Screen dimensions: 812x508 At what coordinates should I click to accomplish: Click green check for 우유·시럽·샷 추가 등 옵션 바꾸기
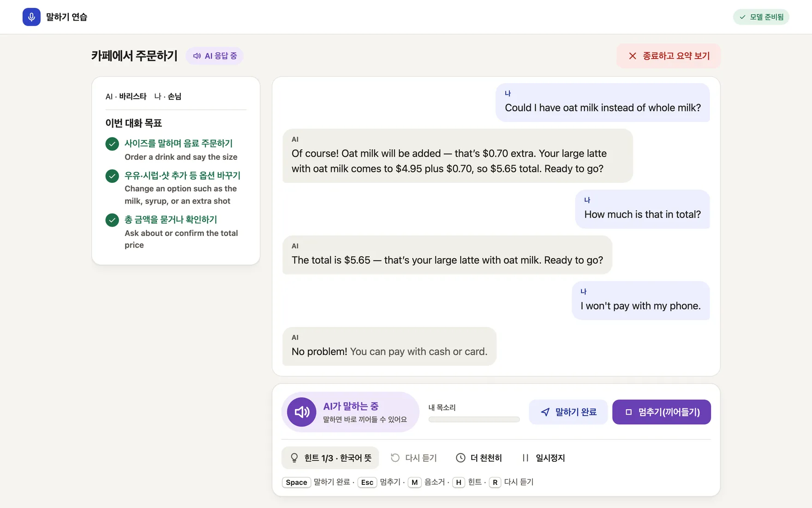click(112, 176)
